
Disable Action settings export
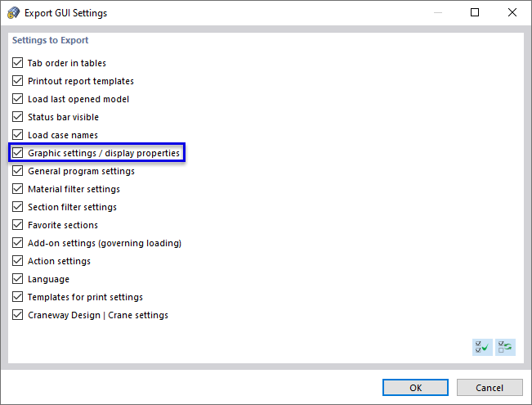(x=18, y=261)
